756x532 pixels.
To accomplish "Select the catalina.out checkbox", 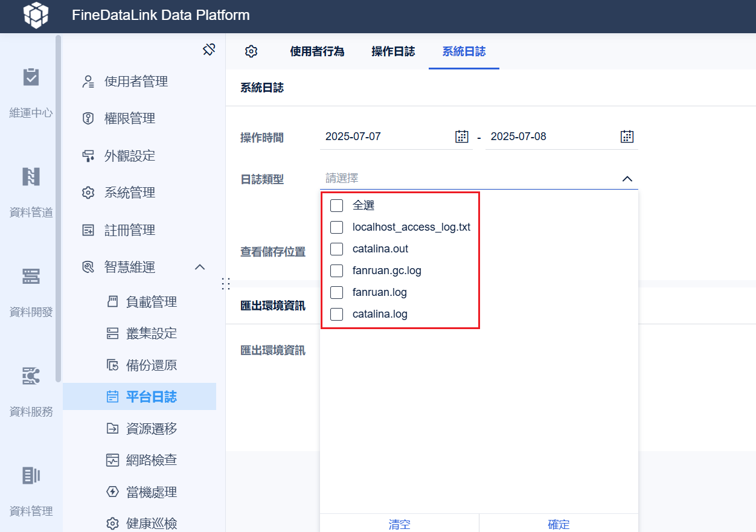I will tap(337, 249).
